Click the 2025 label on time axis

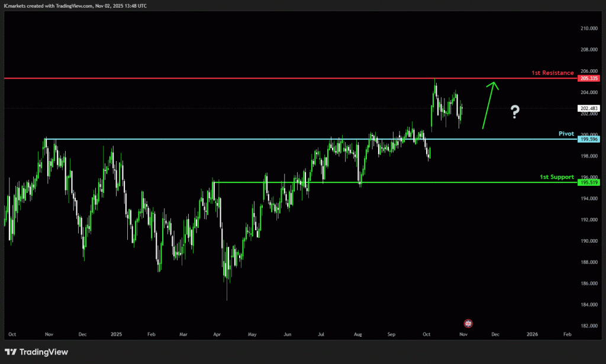point(116,334)
